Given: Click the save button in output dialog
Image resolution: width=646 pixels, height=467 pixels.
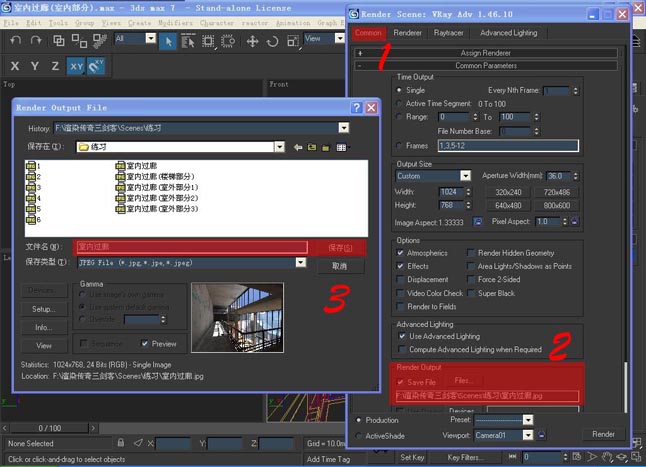Looking at the screenshot, I should click(339, 248).
